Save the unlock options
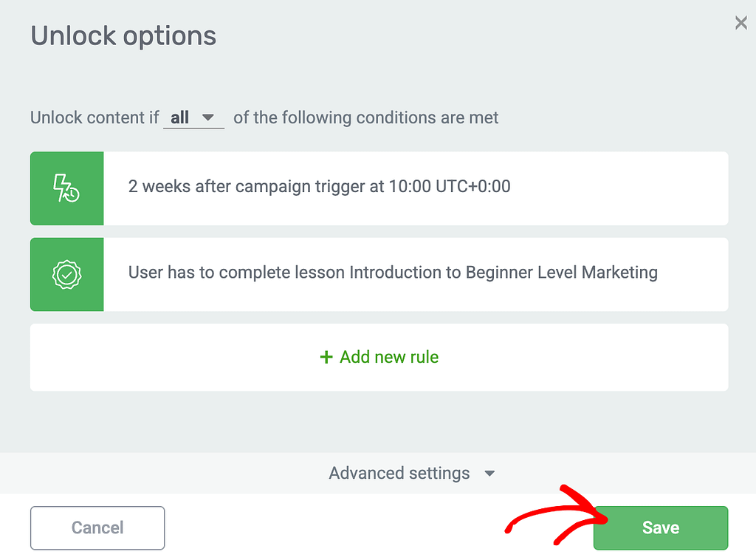756x560 pixels. pos(661,527)
